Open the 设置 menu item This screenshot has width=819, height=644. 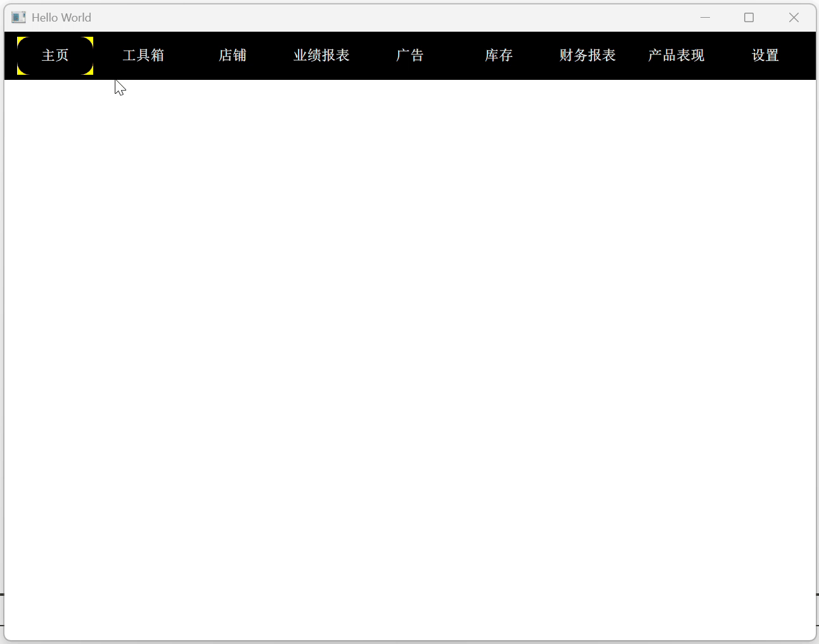[765, 56]
